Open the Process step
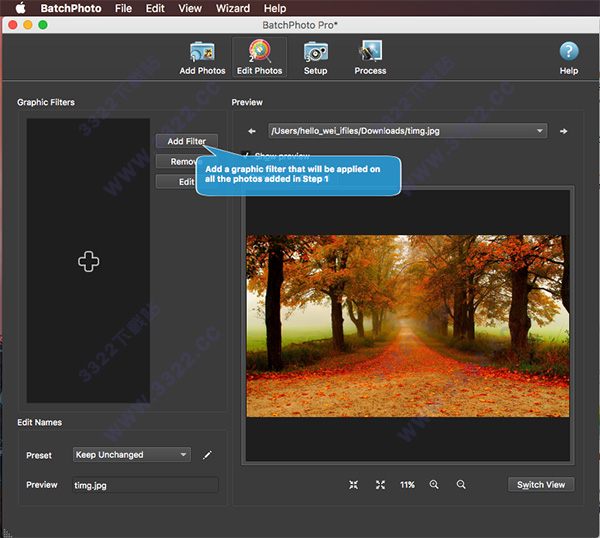 pos(370,58)
